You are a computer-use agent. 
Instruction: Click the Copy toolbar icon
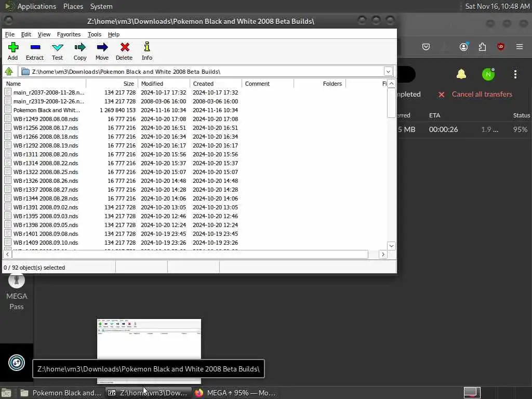point(80,47)
